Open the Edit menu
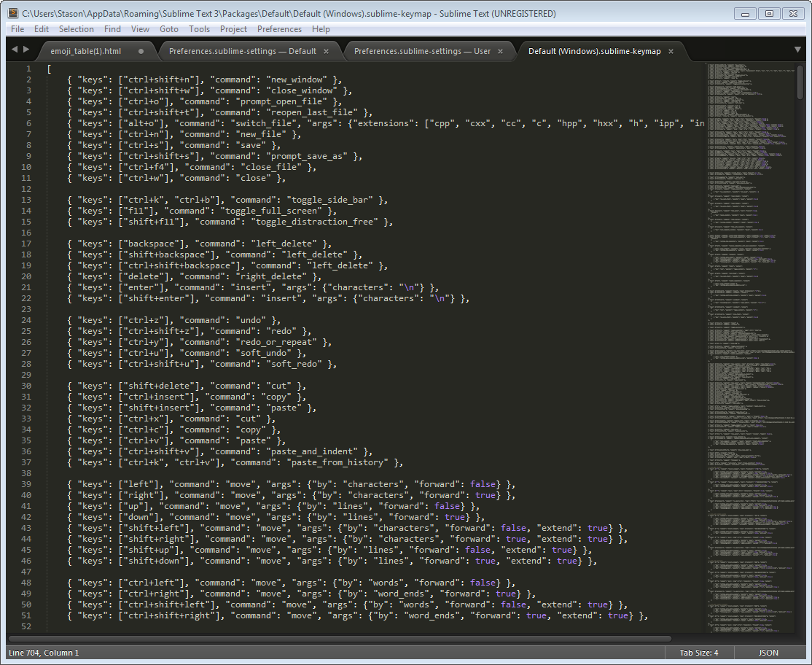The width and height of the screenshot is (812, 665). [x=42, y=29]
